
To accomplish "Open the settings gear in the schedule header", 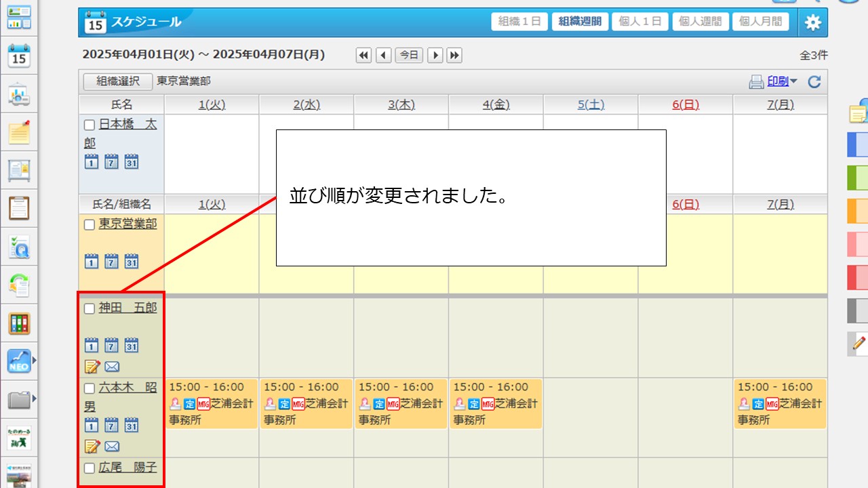I will 812,22.
